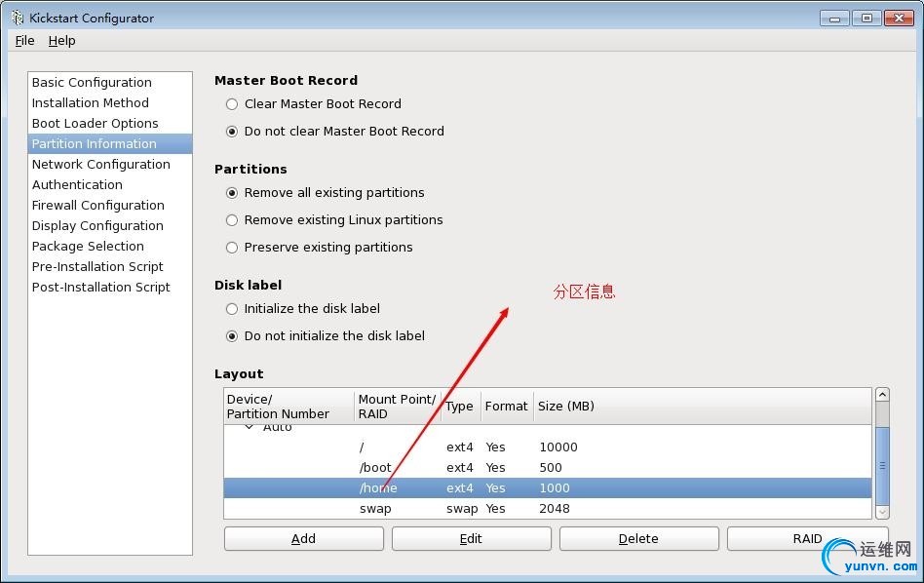Click the Delete partition button
Viewport: 924px width, 583px height.
638,539
